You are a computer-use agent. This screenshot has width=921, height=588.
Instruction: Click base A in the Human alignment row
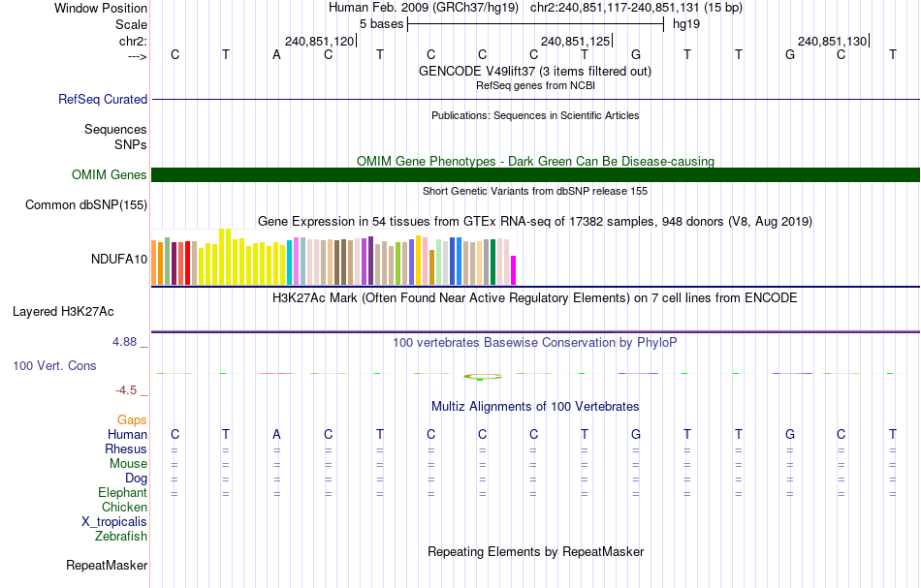(276, 434)
